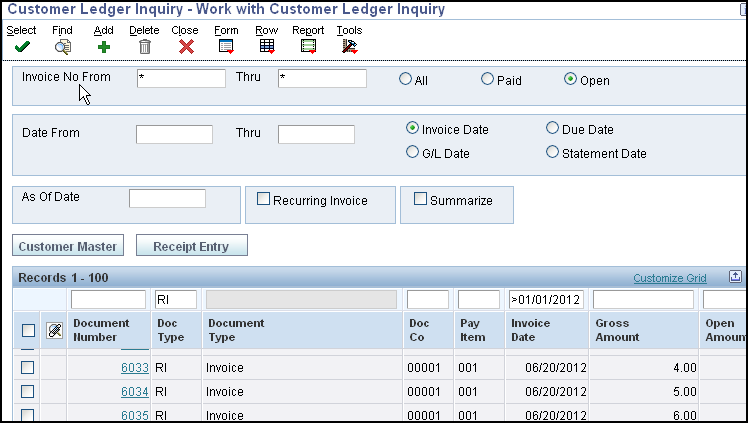Screen dimensions: 748x423
Task: Click the export grid icon beside Customize Grid
Action: [x=735, y=277]
